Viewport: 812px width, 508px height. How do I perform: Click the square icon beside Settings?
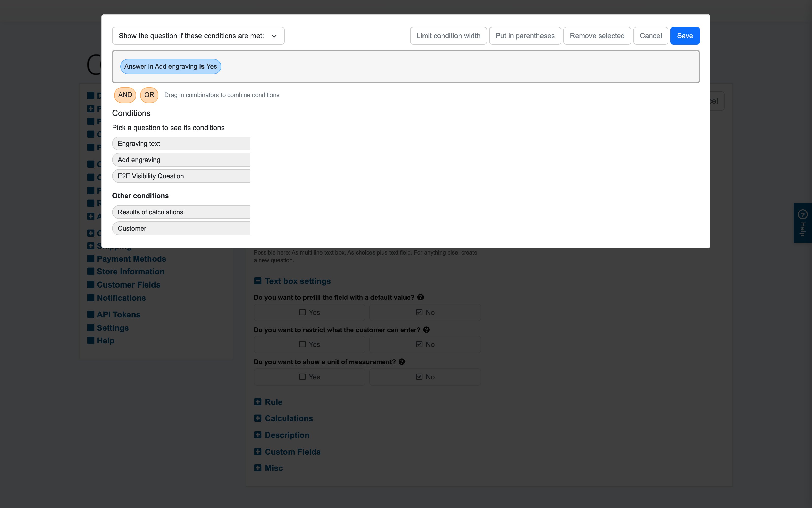[x=91, y=328]
